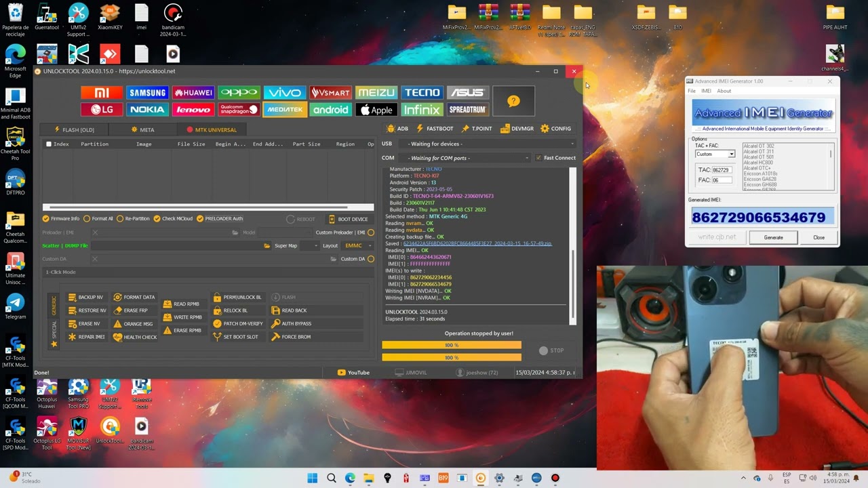Run Health Check
The image size is (868, 488).
(135, 337)
